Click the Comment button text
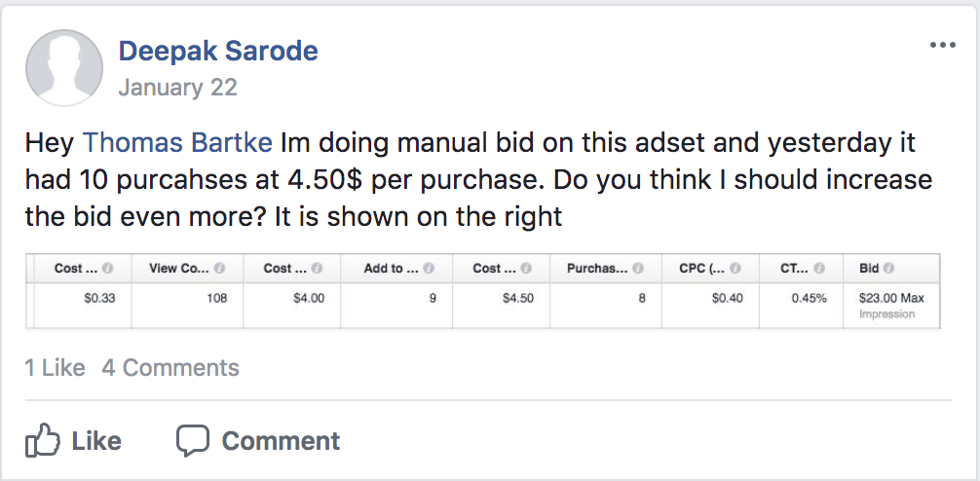The height and width of the screenshot is (481, 980). 281,441
